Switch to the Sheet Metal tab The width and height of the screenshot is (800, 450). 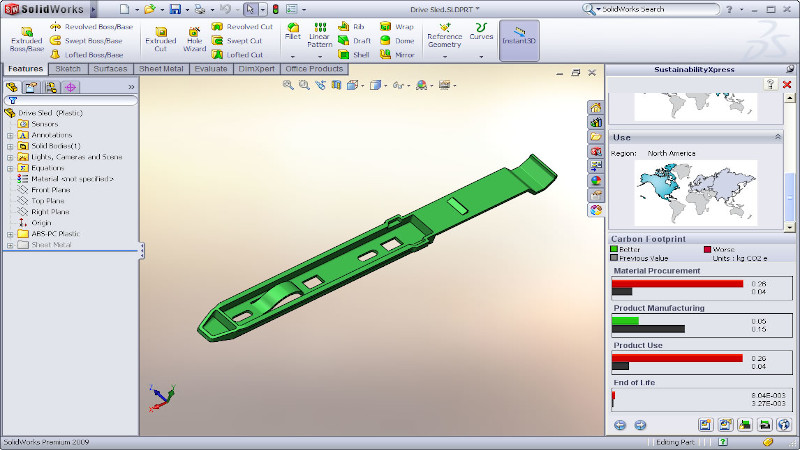point(161,69)
